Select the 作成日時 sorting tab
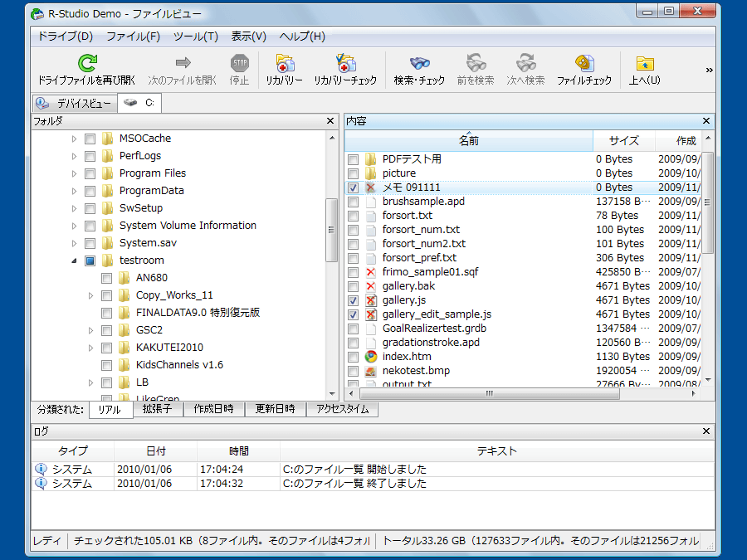The image size is (747, 560). pyautogui.click(x=214, y=409)
